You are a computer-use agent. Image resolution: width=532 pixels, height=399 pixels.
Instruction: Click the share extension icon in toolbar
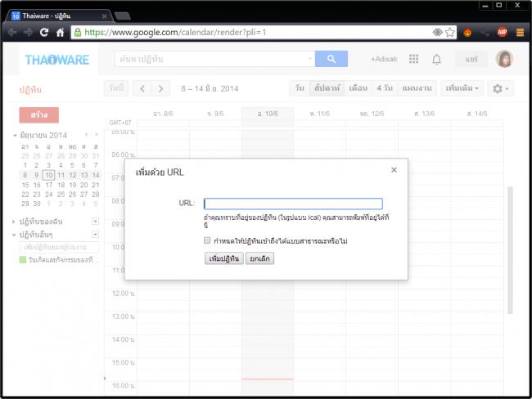[485, 33]
